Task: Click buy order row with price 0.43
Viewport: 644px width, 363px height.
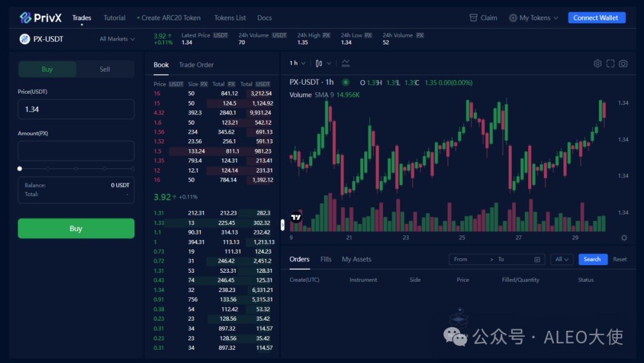Action: (x=213, y=281)
